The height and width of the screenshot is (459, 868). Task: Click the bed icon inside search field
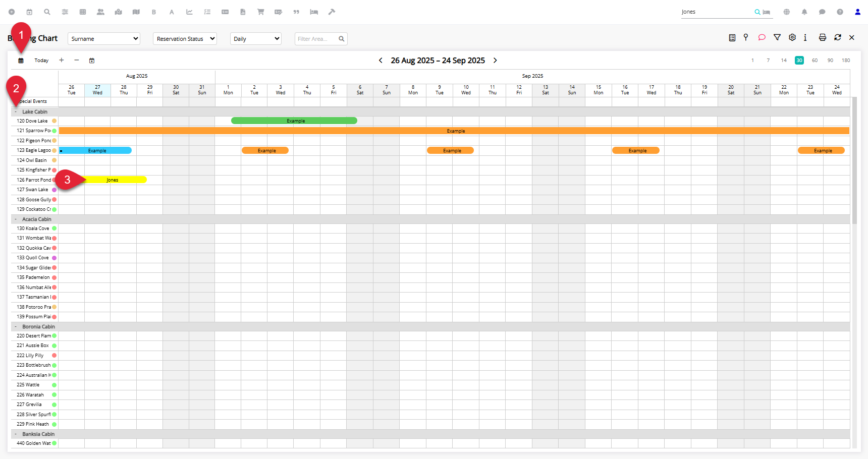pyautogui.click(x=767, y=12)
